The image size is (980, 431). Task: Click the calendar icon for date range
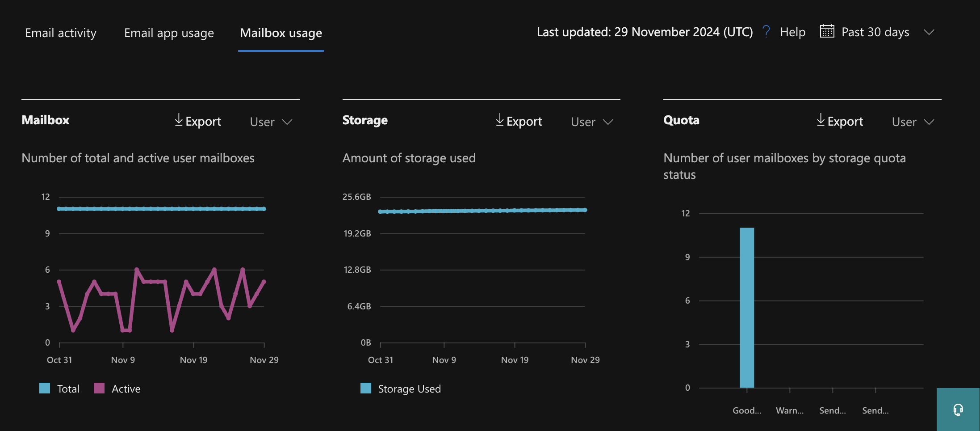827,32
